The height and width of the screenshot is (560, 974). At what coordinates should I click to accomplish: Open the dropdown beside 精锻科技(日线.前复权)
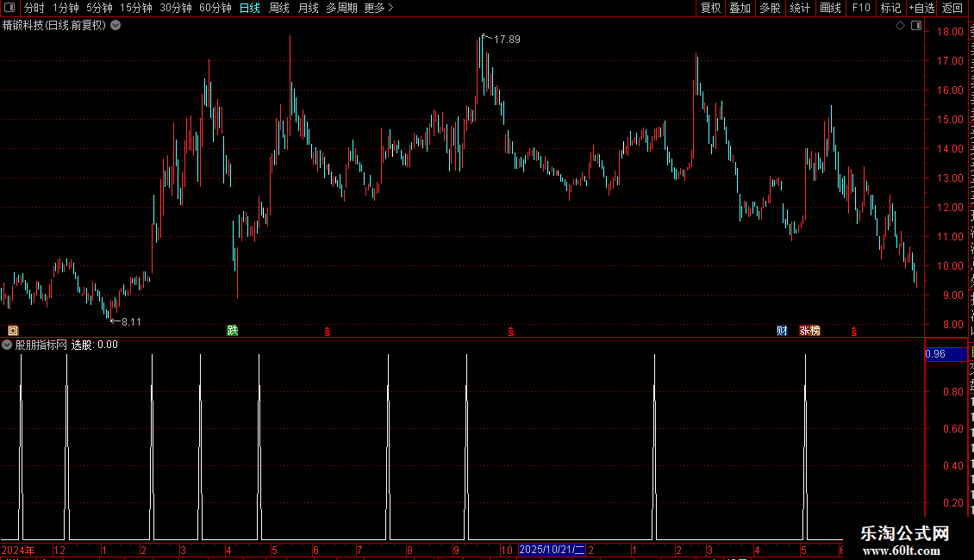tap(116, 26)
